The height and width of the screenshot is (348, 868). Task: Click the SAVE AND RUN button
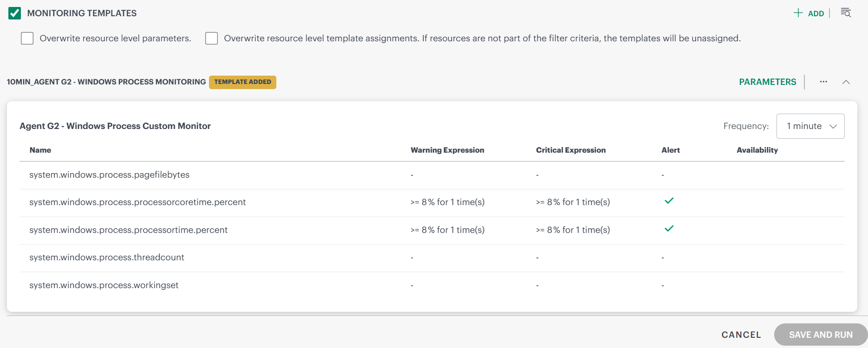pyautogui.click(x=821, y=335)
